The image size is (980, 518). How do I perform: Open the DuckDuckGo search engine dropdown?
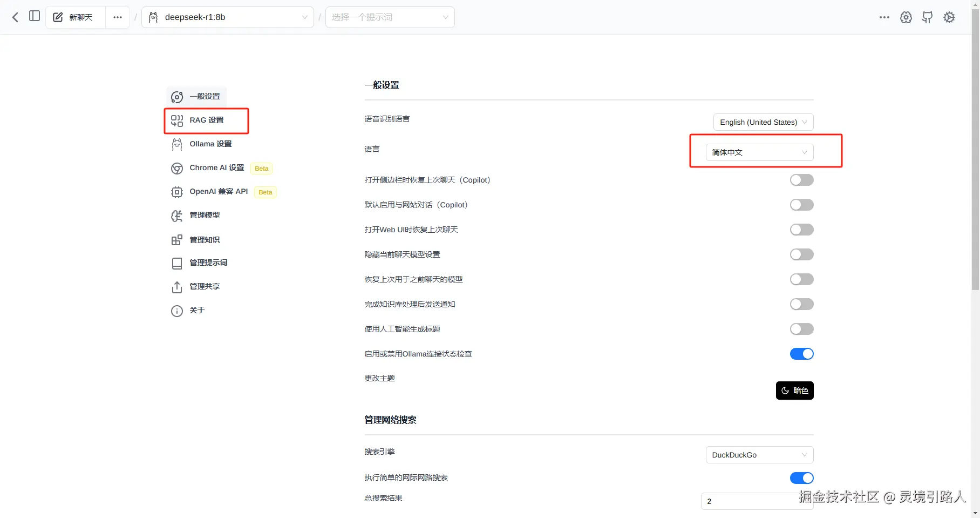pyautogui.click(x=759, y=455)
